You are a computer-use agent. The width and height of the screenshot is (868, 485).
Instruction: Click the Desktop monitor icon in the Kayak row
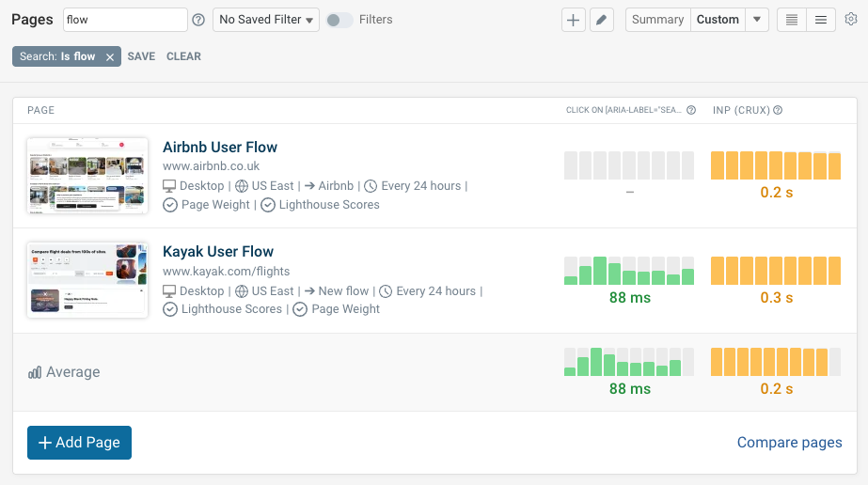(169, 290)
